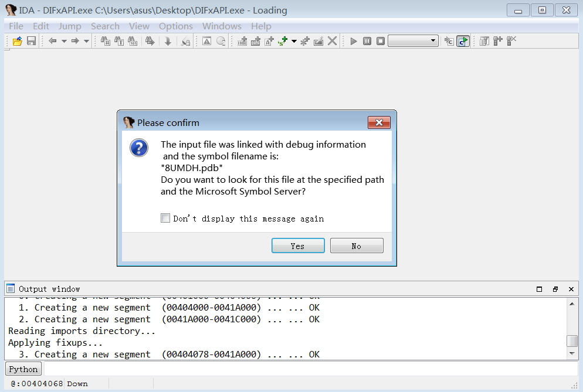Close the Please confirm dialog

(x=379, y=122)
